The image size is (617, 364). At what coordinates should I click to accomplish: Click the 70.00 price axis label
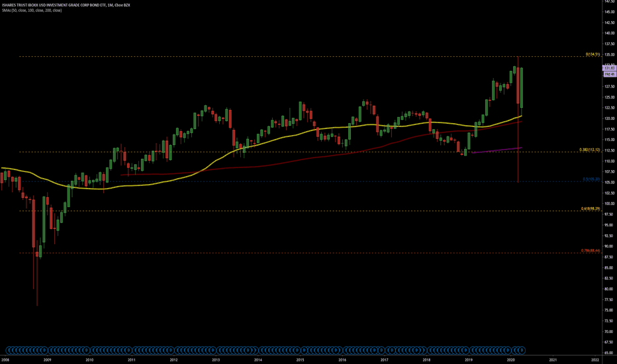click(610, 332)
